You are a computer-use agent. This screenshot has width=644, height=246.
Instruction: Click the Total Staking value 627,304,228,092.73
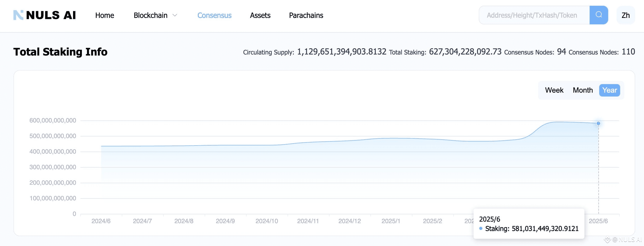[x=465, y=52]
